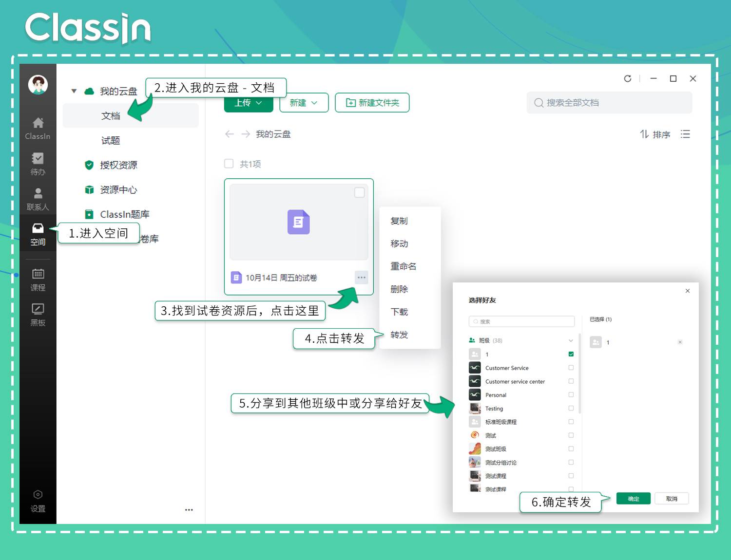Check the 标准班级课程 checkbox

[571, 422]
